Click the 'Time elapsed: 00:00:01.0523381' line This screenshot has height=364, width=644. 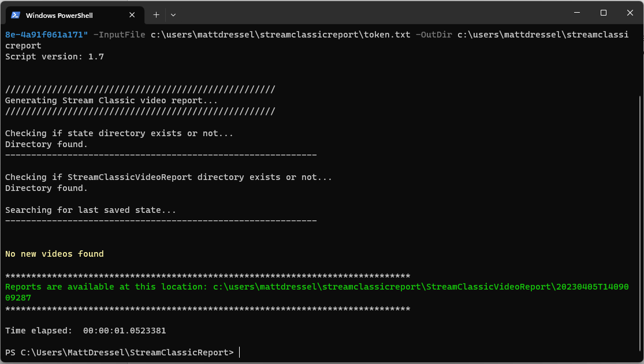point(85,331)
